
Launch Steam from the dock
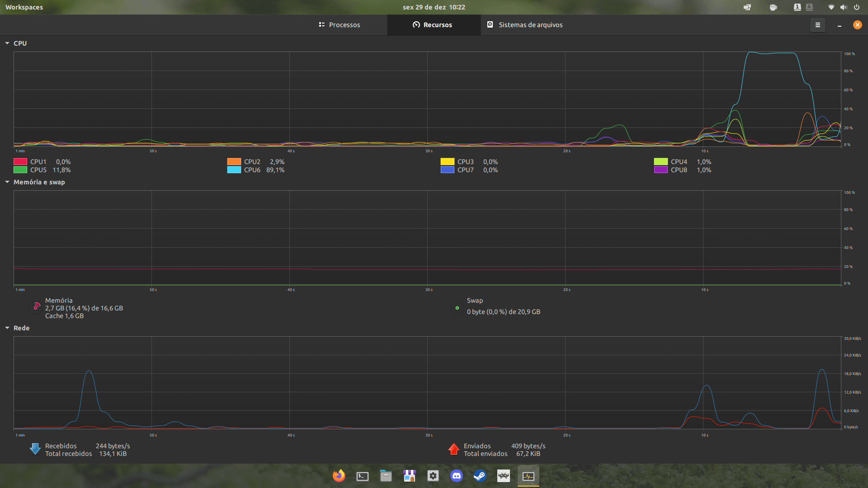[480, 476]
